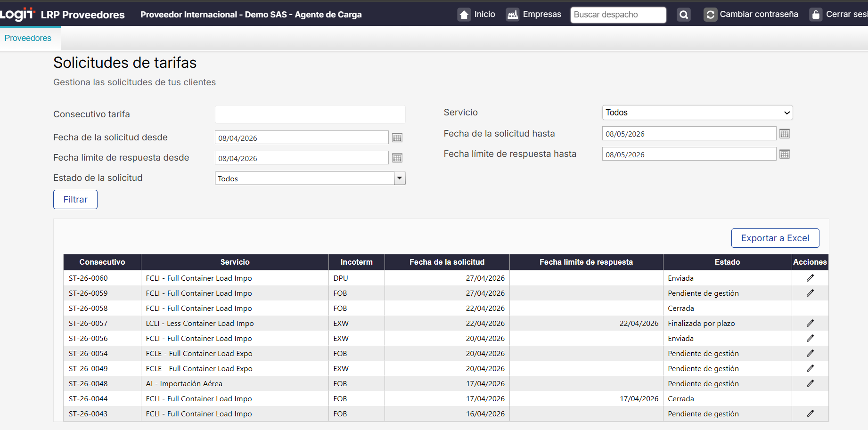The image size is (868, 430).
Task: Click response deadline 17/04/2026 of ST-26-0044
Action: pos(586,398)
